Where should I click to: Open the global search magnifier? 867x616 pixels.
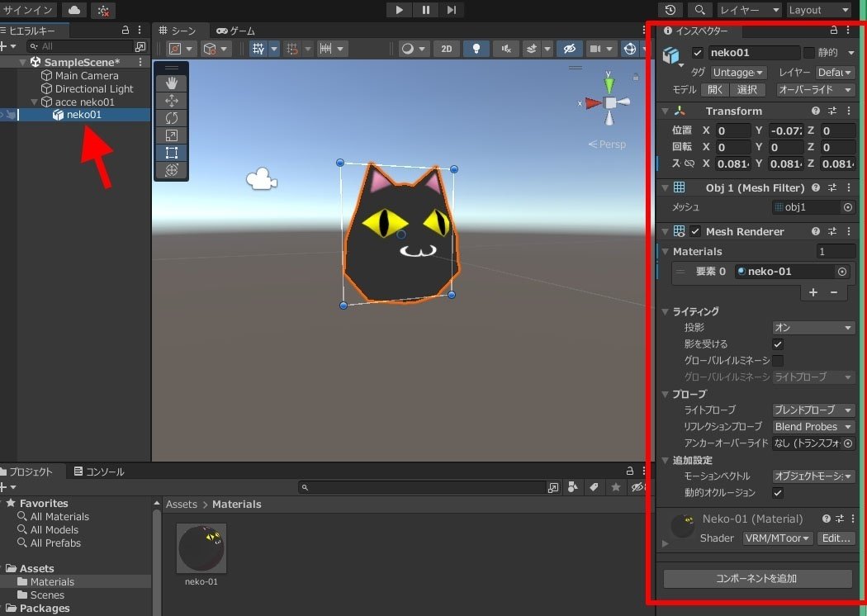click(699, 10)
